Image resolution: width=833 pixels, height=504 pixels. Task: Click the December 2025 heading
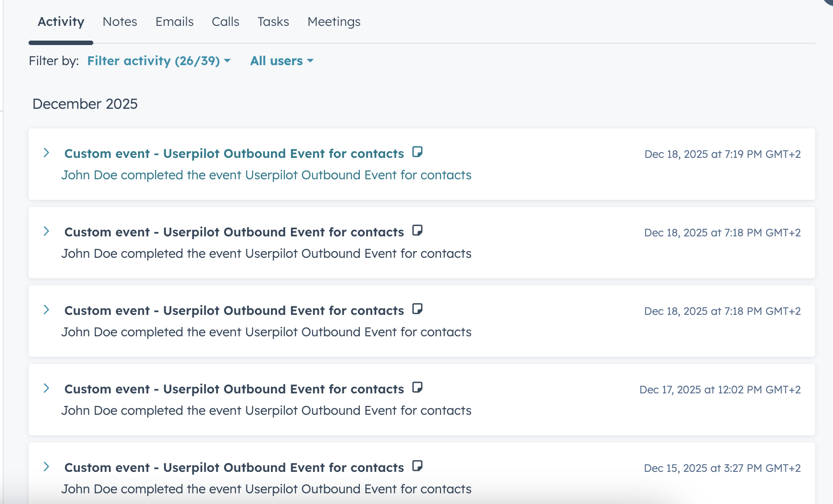tap(85, 104)
